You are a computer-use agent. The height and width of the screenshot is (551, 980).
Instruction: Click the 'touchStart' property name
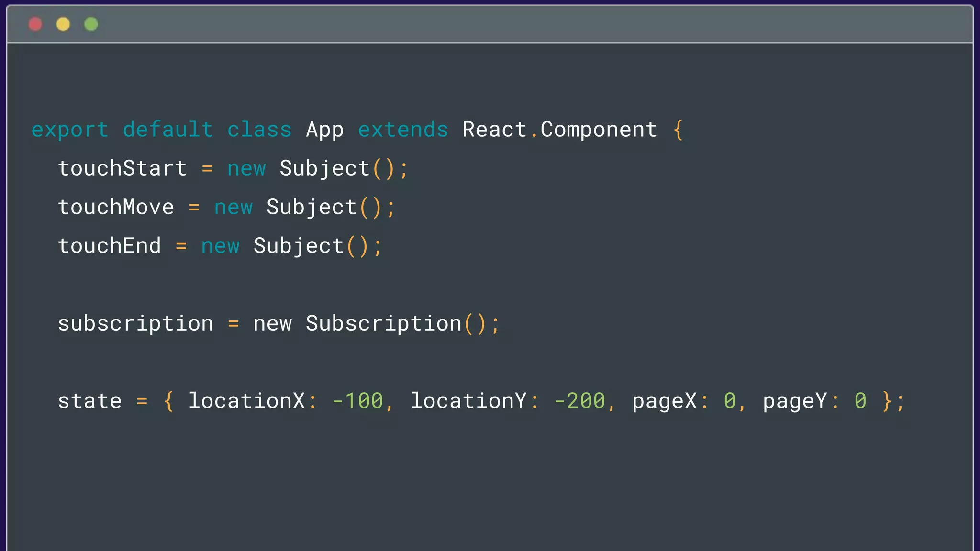tap(122, 168)
